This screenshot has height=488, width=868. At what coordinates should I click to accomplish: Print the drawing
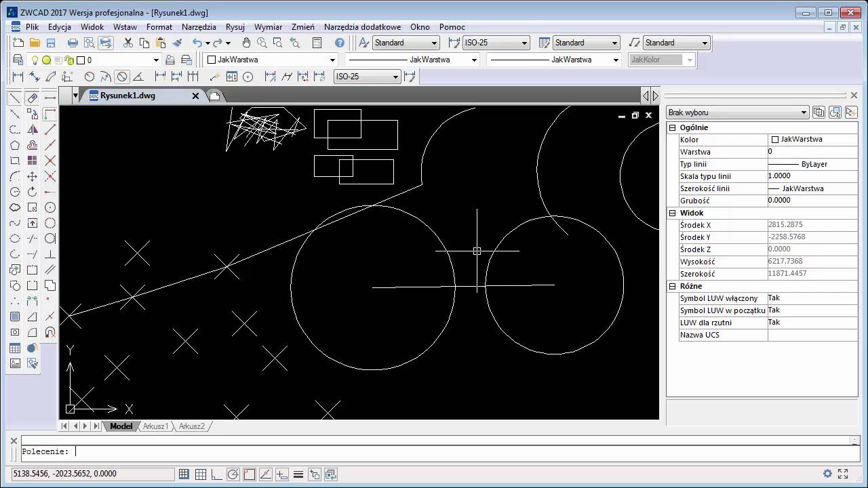tap(73, 43)
